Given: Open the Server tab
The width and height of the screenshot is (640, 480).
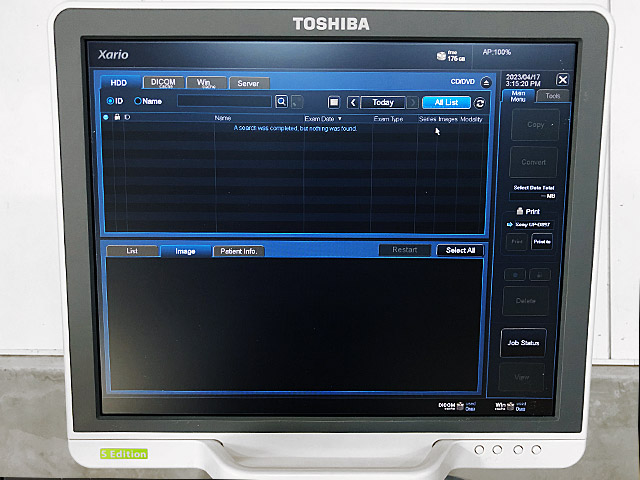Looking at the screenshot, I should point(249,83).
